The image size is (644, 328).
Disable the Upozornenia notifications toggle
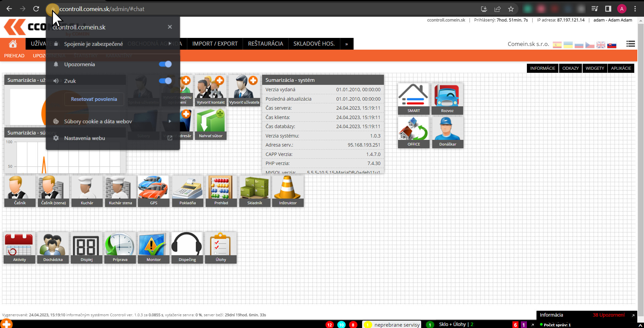point(165,64)
